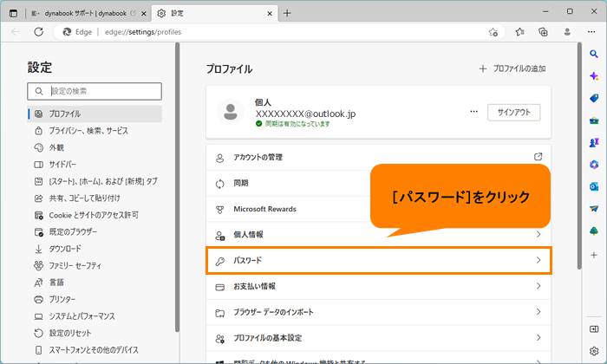This screenshot has width=607, height=364.
Task: Open the Settings and more ellipsis menu
Action: [x=591, y=32]
